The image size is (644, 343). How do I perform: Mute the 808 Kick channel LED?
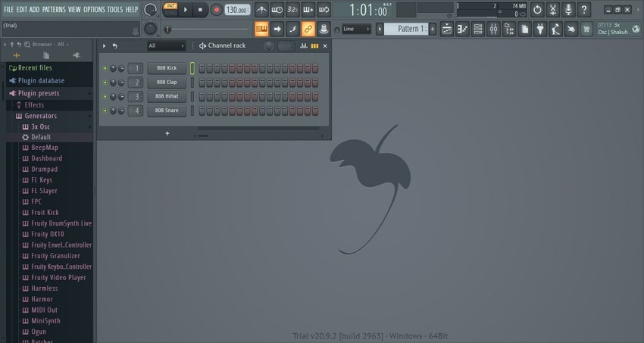coord(105,68)
